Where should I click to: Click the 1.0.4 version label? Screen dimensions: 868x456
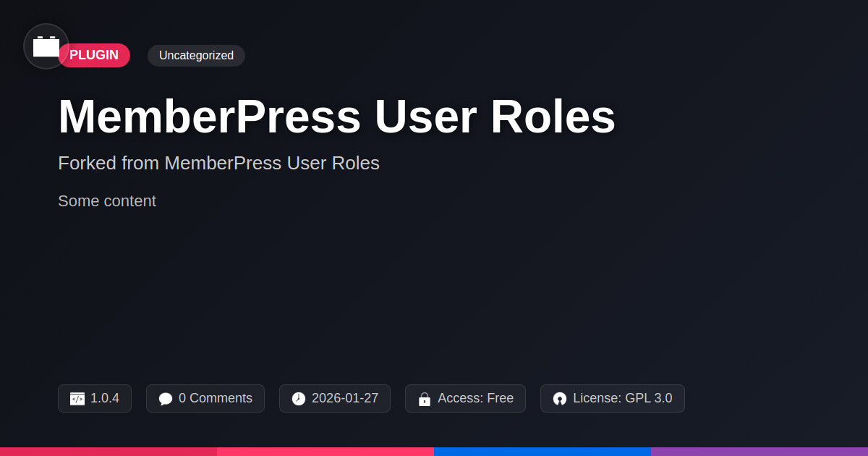105,398
